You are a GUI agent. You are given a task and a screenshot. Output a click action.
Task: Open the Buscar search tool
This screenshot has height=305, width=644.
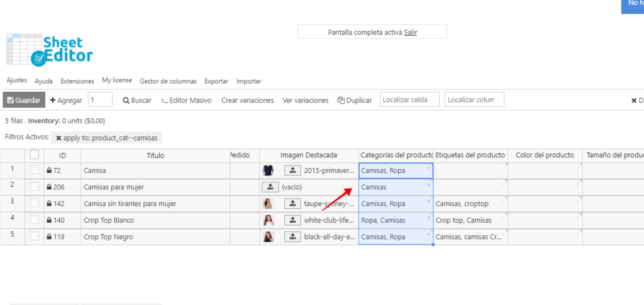pyautogui.click(x=137, y=100)
